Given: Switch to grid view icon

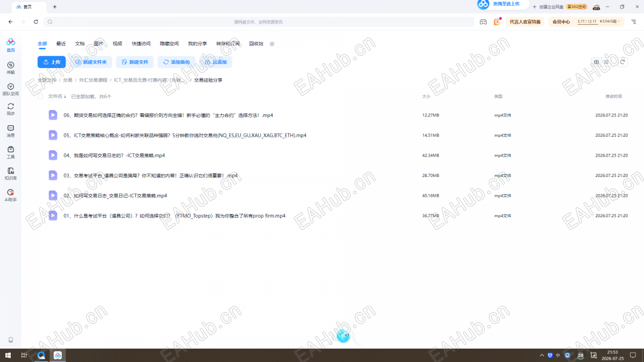Looking at the screenshot, I should [x=596, y=62].
